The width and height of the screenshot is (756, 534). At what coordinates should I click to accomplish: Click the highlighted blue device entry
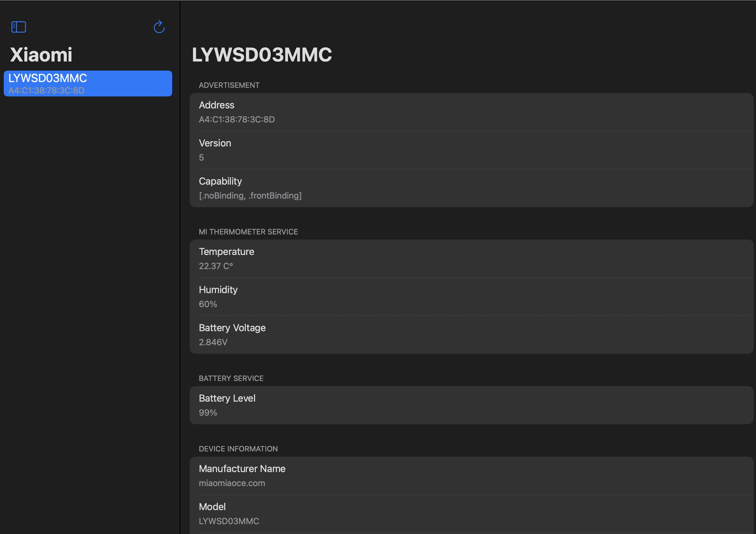pyautogui.click(x=87, y=83)
